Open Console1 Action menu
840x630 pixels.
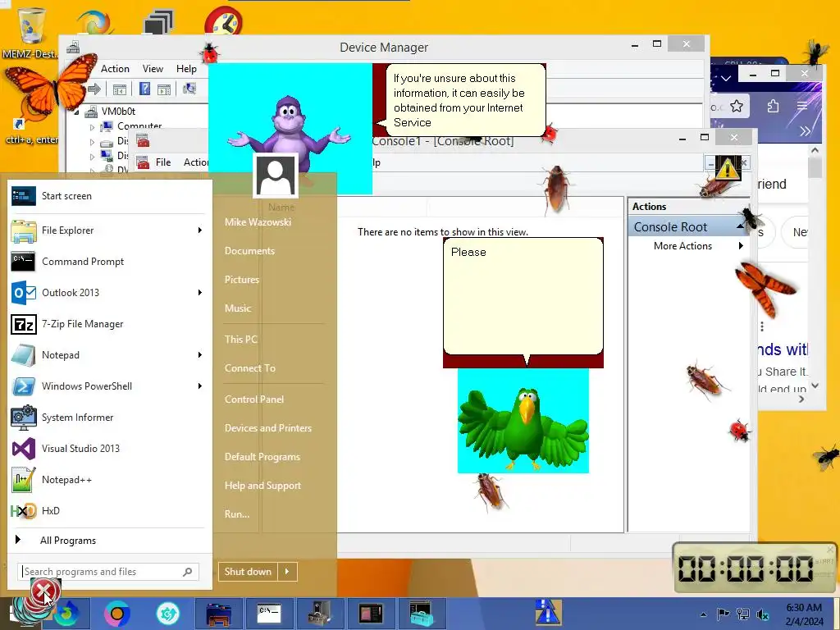click(x=195, y=162)
